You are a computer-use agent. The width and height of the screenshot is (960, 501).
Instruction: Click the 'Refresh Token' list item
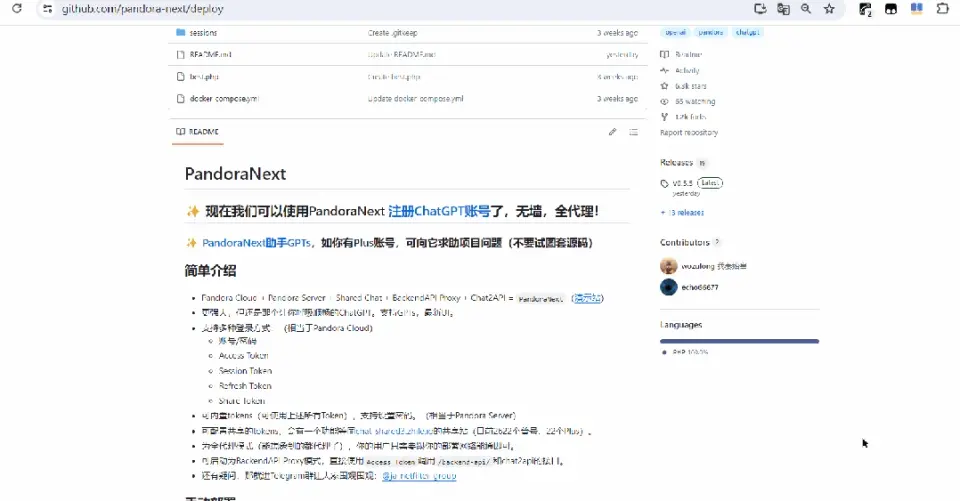coord(245,386)
